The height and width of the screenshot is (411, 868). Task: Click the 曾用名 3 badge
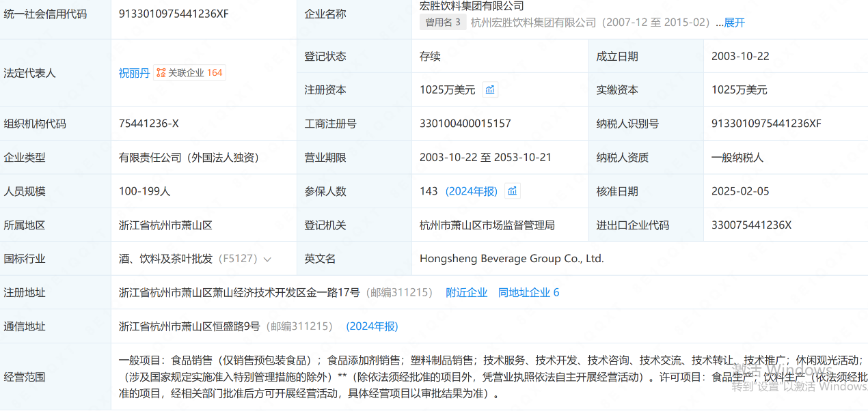point(443,23)
